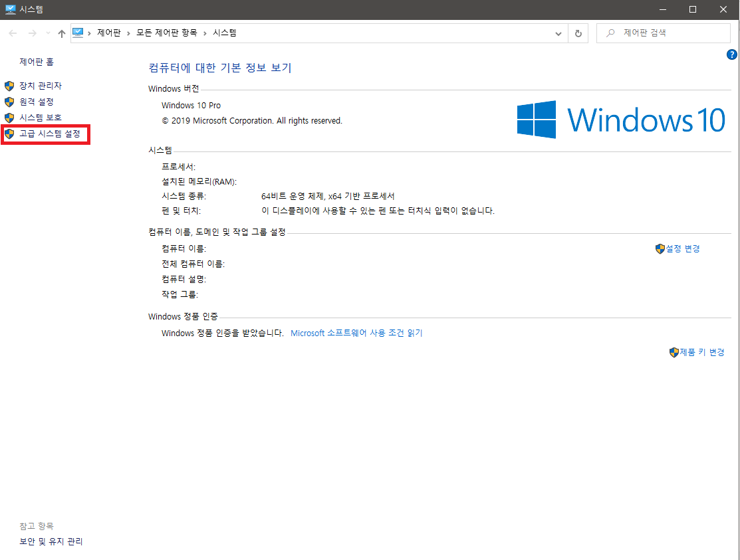
Task: Click shield icon next to 제품 키 변경
Action: (x=674, y=352)
